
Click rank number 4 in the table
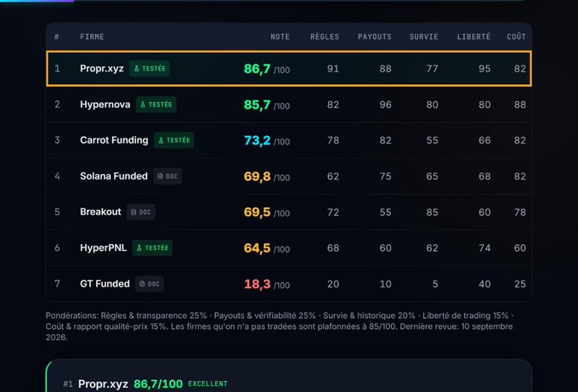point(57,176)
